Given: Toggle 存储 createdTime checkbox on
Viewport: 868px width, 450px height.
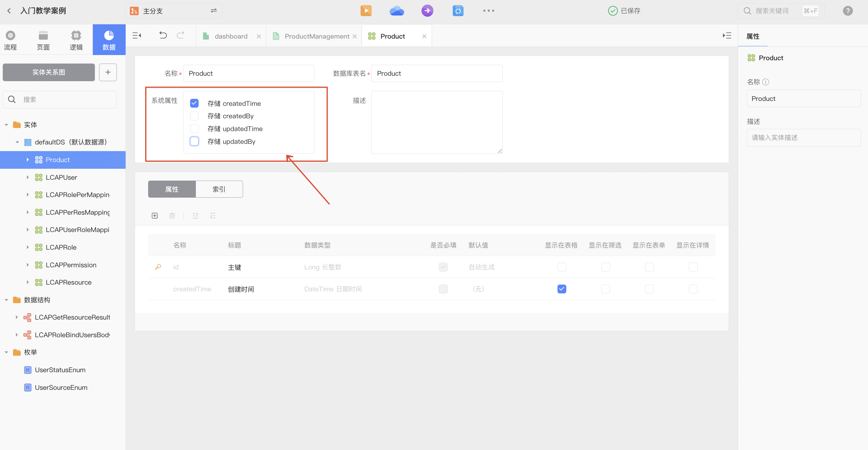Looking at the screenshot, I should 195,103.
